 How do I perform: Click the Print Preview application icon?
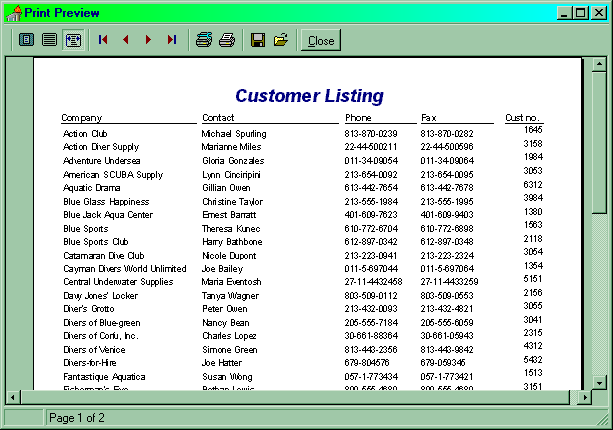(x=14, y=13)
